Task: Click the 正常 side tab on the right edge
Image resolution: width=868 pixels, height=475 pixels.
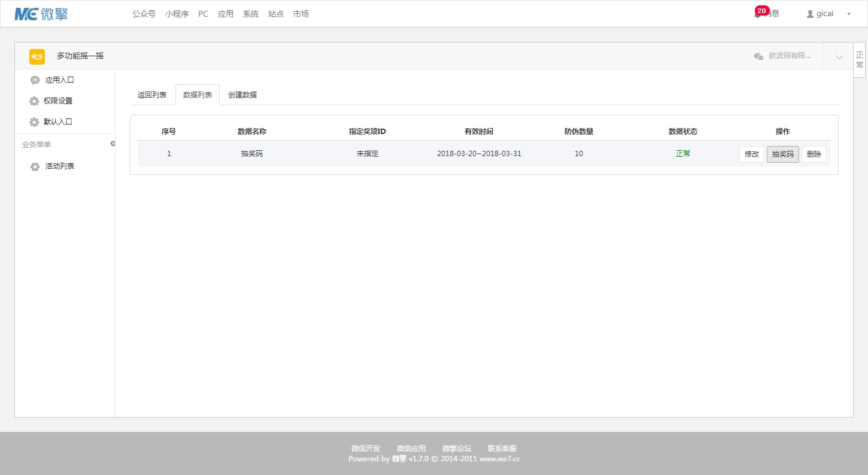Action: coord(860,60)
